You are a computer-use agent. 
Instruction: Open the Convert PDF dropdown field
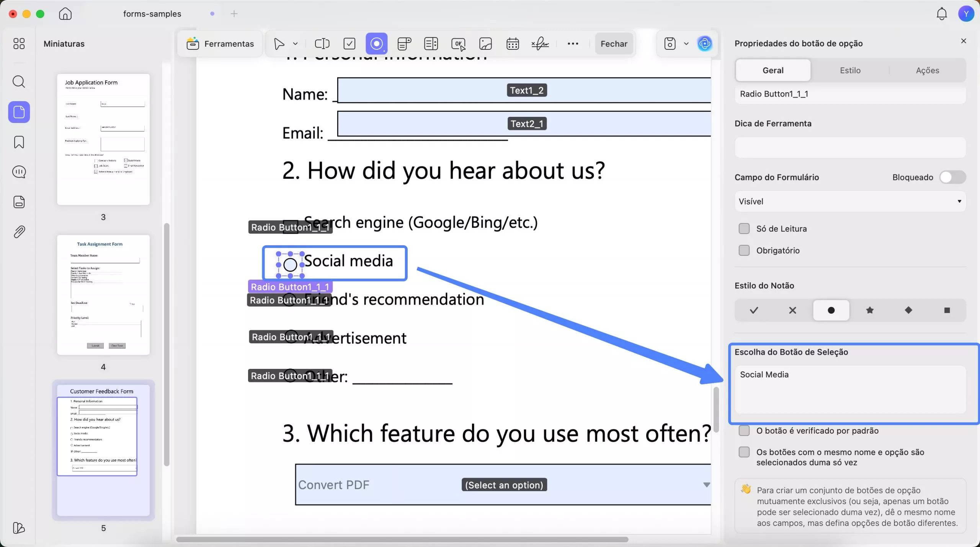click(x=503, y=485)
